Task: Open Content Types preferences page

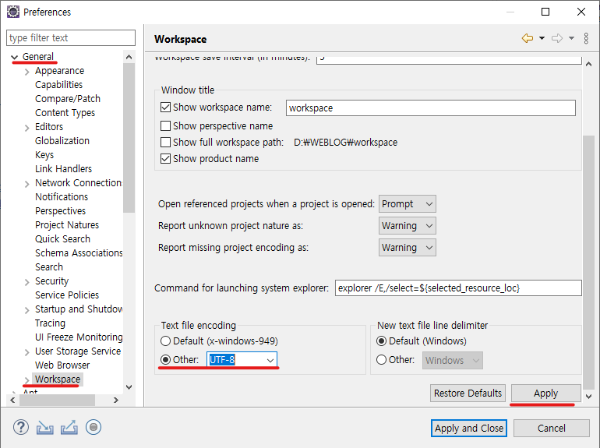Action: [x=65, y=112]
